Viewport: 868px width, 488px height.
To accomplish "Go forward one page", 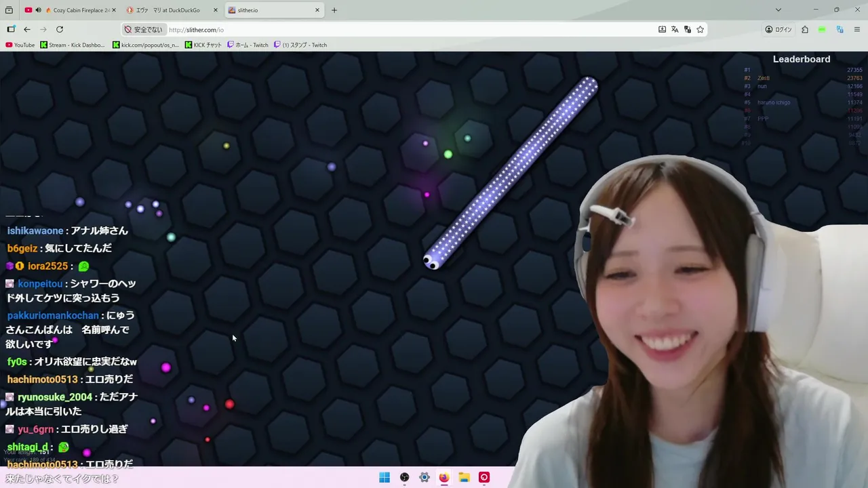I will point(43,29).
